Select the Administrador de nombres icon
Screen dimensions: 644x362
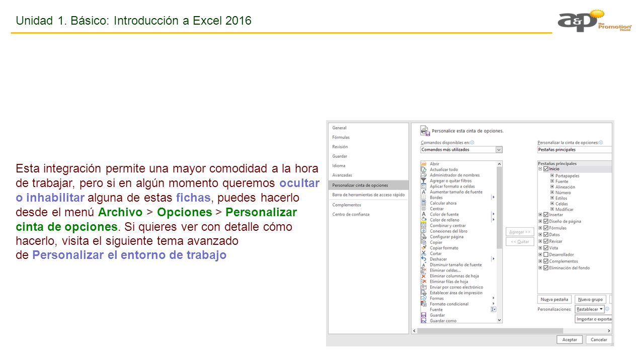click(424, 175)
